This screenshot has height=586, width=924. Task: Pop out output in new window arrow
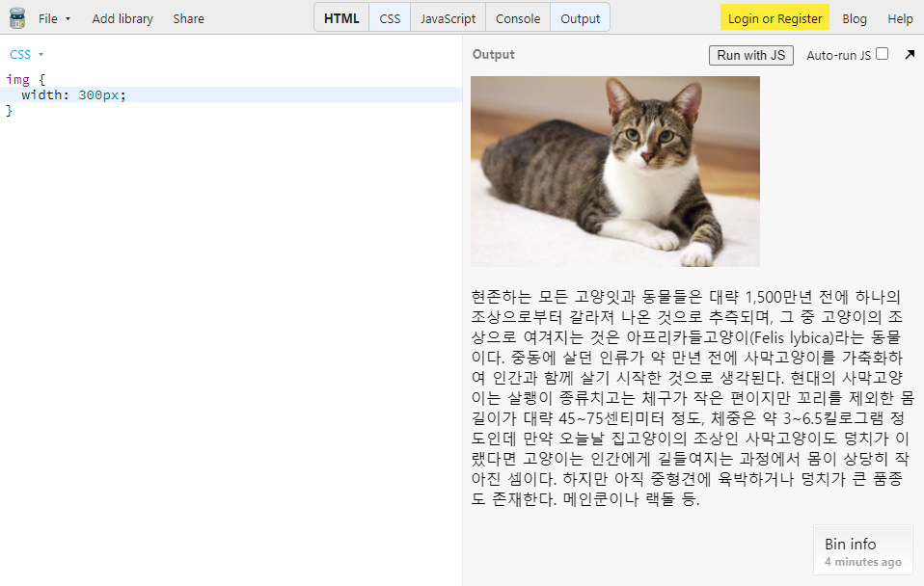[x=910, y=54]
